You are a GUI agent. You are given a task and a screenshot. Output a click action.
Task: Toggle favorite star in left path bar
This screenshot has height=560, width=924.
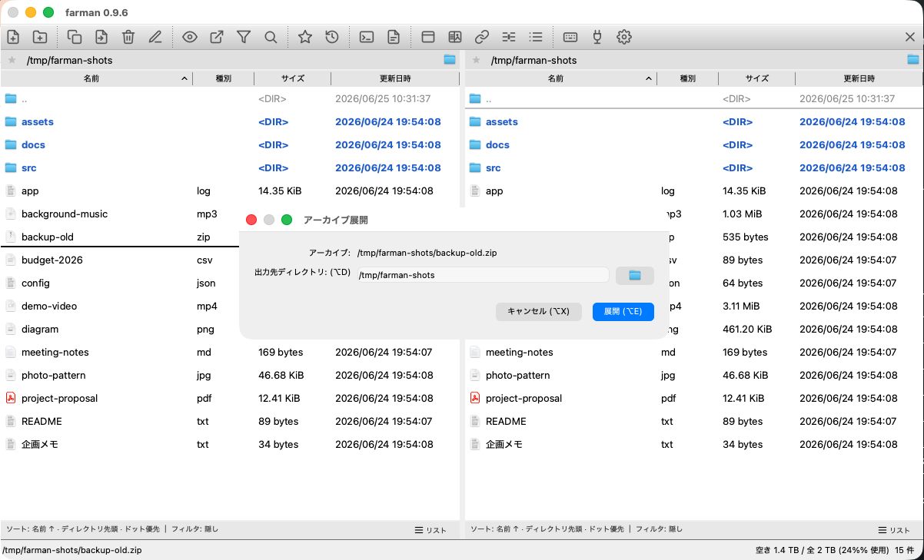click(12, 60)
